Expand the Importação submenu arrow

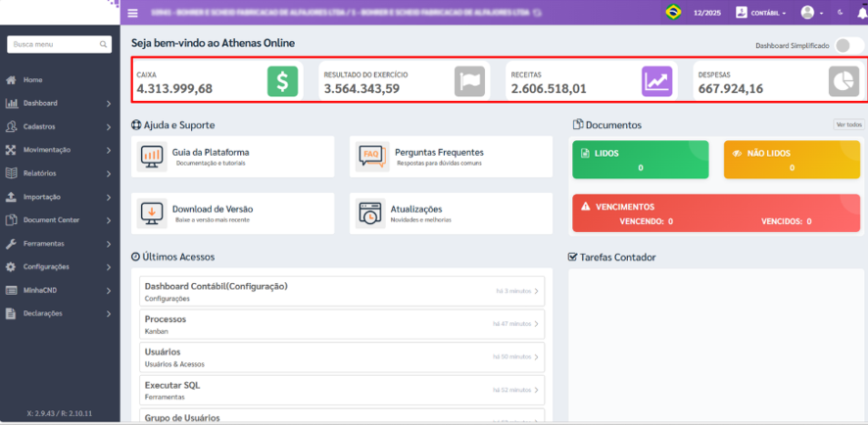(109, 197)
